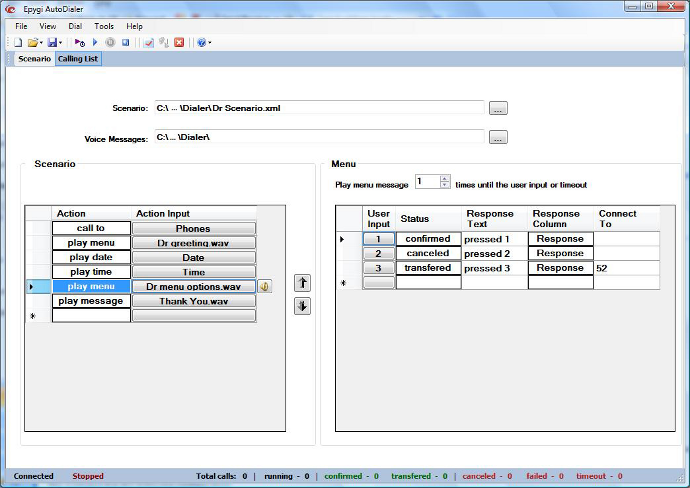Click the Voice Messages path field

tap(319, 137)
